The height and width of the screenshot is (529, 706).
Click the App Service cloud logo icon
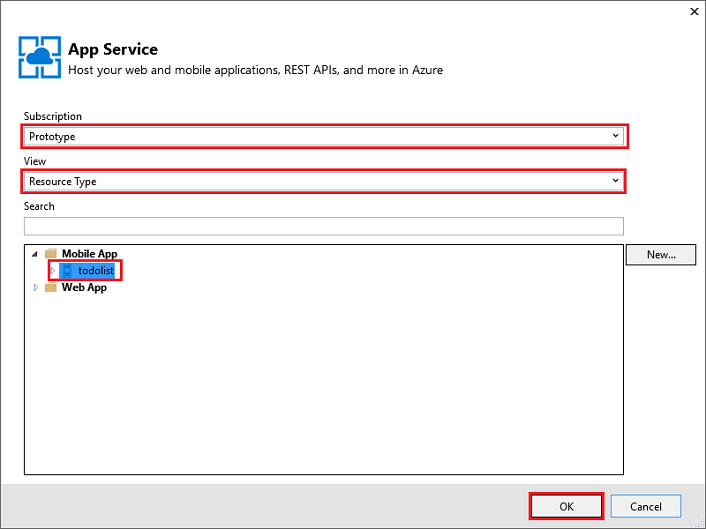[x=40, y=57]
